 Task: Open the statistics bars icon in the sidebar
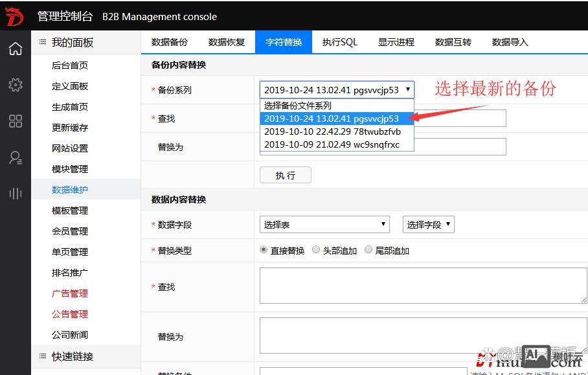[x=12, y=192]
